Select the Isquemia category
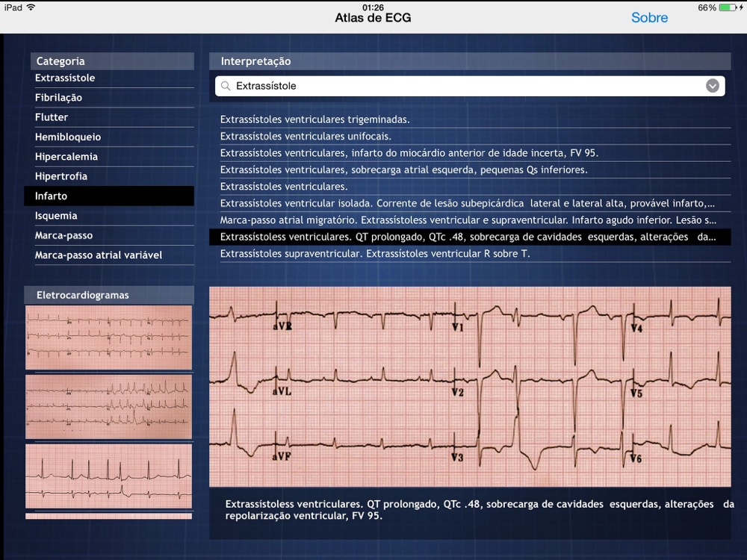Viewport: 747px width, 560px height. [x=109, y=216]
